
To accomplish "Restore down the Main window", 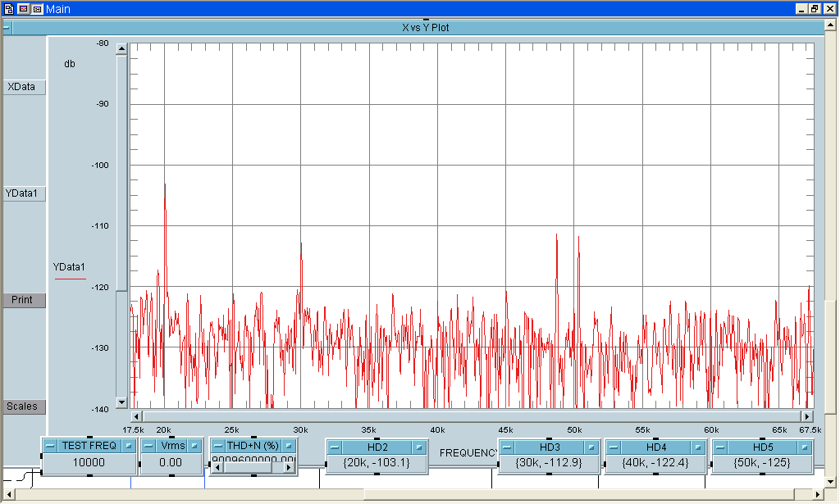I will (x=815, y=8).
